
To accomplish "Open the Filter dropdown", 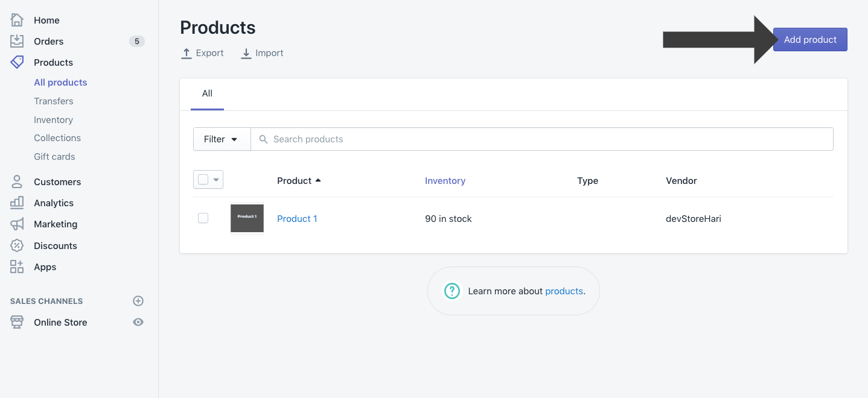I will (x=222, y=139).
